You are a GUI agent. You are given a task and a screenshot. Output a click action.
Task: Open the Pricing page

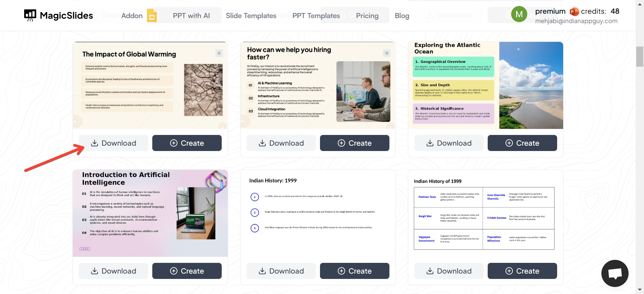(x=367, y=15)
